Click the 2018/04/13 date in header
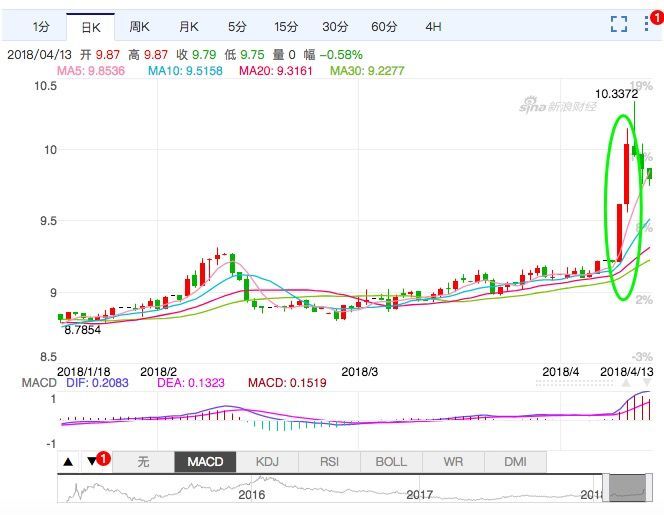 click(39, 55)
